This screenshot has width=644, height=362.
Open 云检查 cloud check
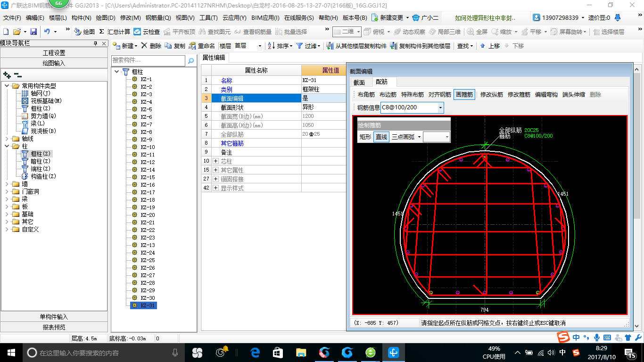[147, 32]
